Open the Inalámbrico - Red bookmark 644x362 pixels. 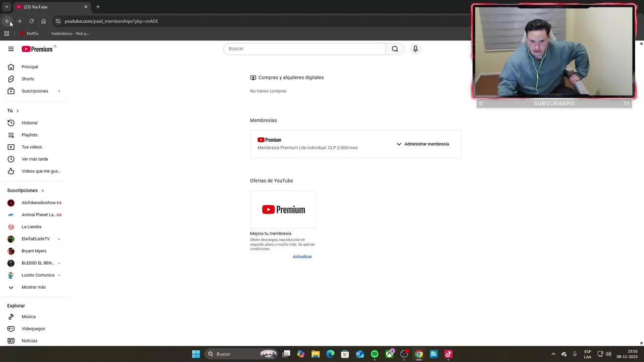(67, 34)
